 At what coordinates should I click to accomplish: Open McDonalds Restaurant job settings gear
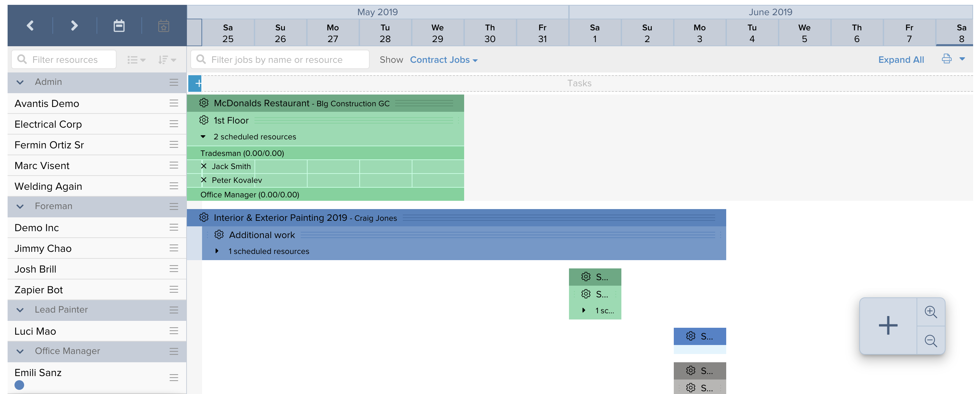pos(204,103)
